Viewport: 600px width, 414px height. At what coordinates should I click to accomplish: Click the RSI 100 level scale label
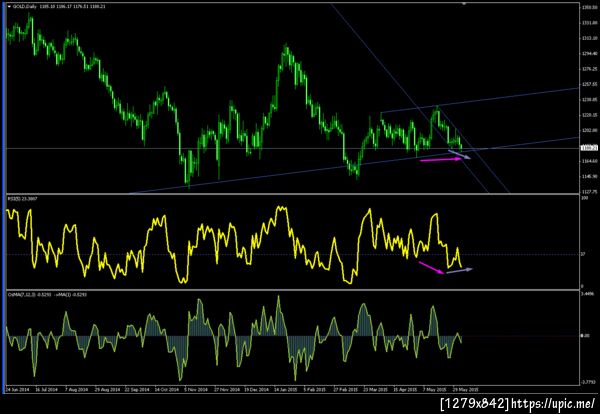(584, 198)
